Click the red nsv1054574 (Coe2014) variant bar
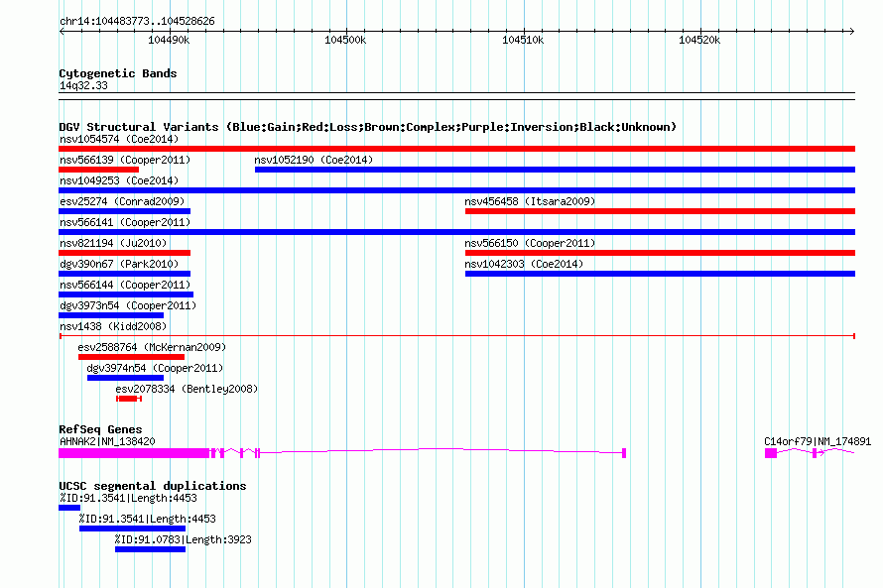Image resolution: width=883 pixels, height=588 pixels. point(456,149)
